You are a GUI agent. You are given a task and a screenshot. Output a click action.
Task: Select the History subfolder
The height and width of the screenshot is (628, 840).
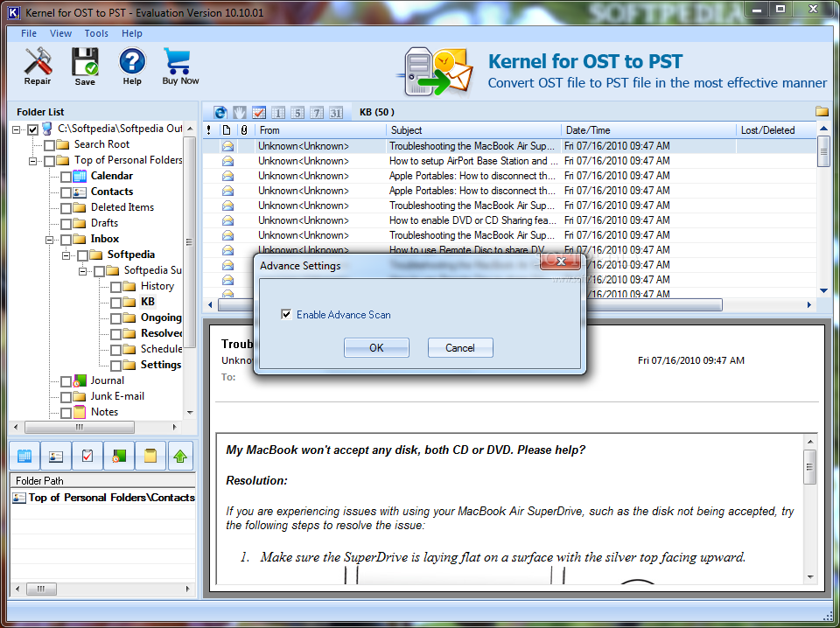coord(157,286)
